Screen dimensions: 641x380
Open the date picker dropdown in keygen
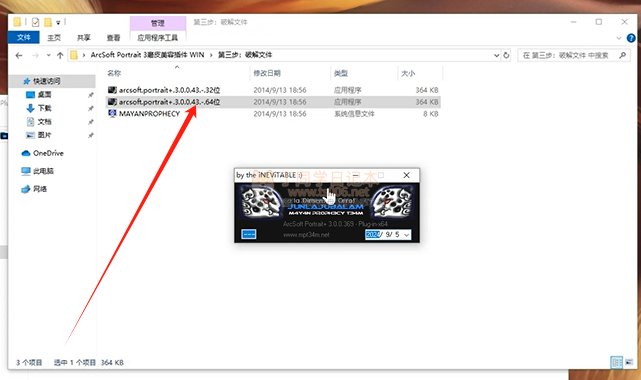tap(406, 235)
